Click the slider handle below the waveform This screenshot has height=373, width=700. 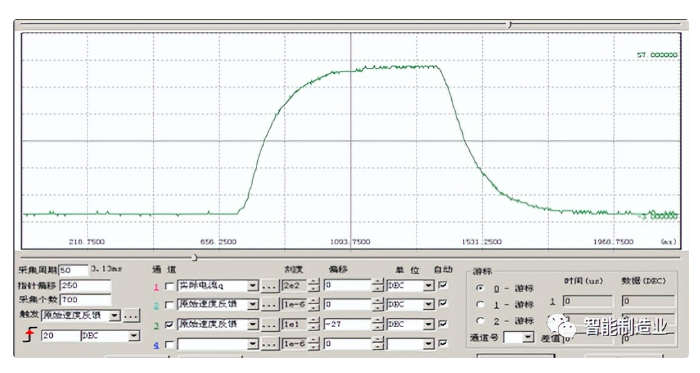[x=195, y=257]
